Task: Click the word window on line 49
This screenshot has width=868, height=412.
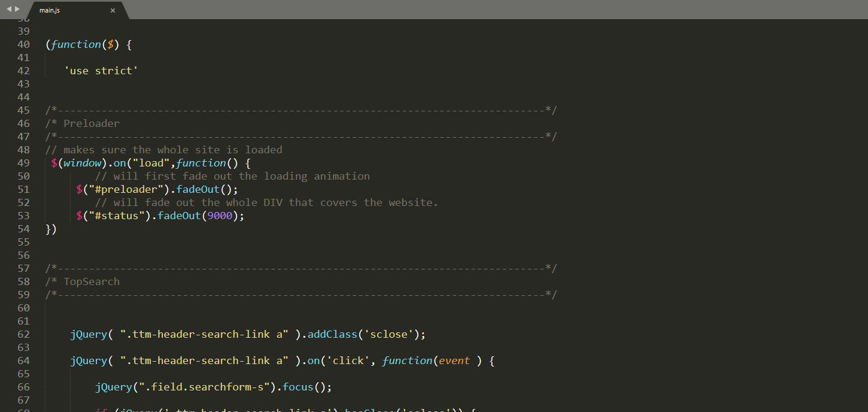Action: pos(83,163)
